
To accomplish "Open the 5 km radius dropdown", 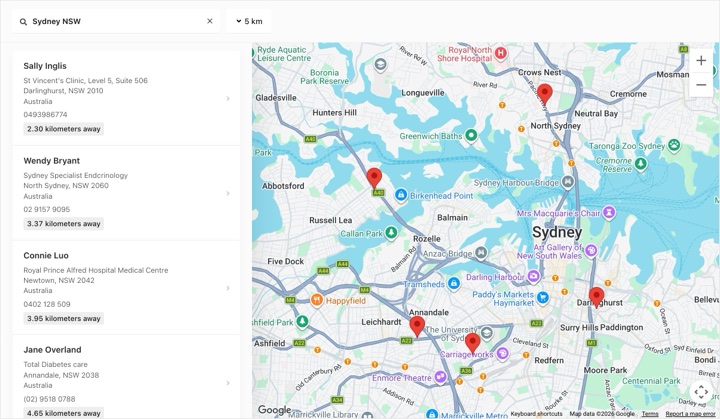I will pos(249,21).
